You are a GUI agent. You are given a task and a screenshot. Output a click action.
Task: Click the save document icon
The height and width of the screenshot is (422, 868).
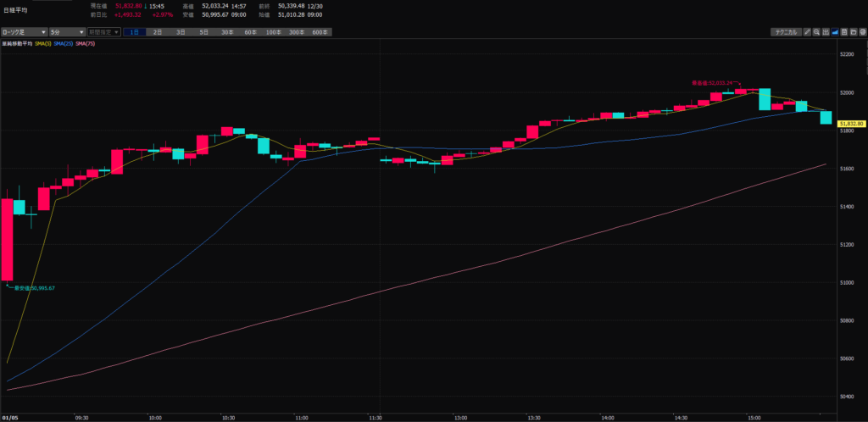844,32
